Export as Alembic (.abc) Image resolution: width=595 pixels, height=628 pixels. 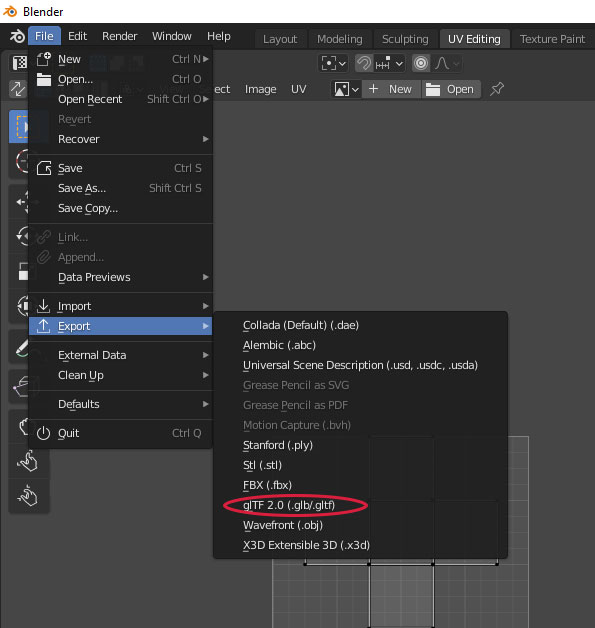(360, 345)
